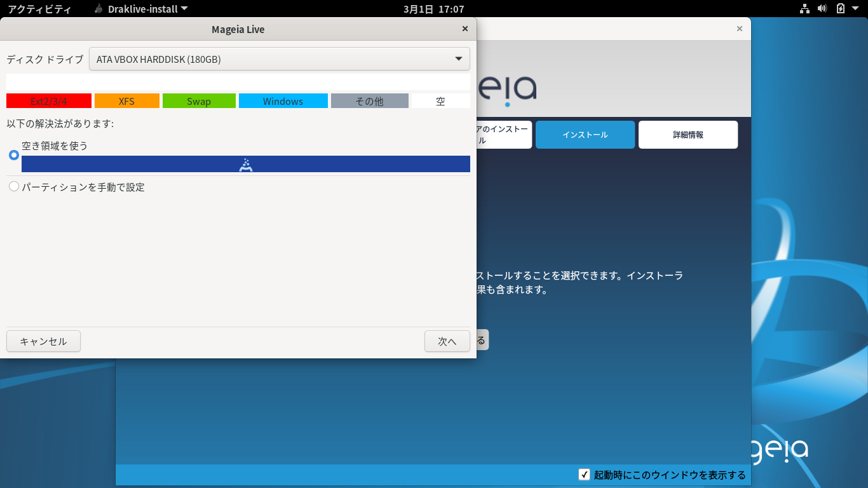This screenshot has height=488, width=868.
Task: Select パーティションを手動で設定 radio option
Action: pos(14,187)
